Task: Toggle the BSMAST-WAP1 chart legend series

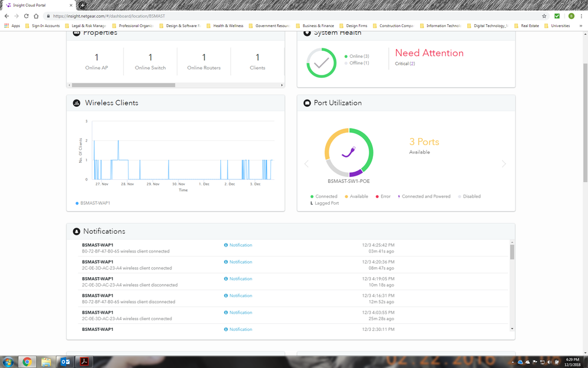Action: coord(93,203)
